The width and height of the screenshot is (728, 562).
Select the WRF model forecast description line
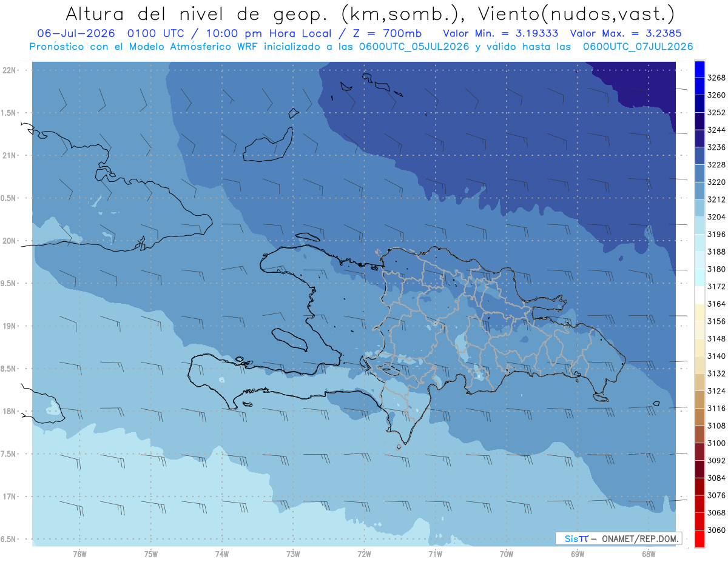[361, 46]
